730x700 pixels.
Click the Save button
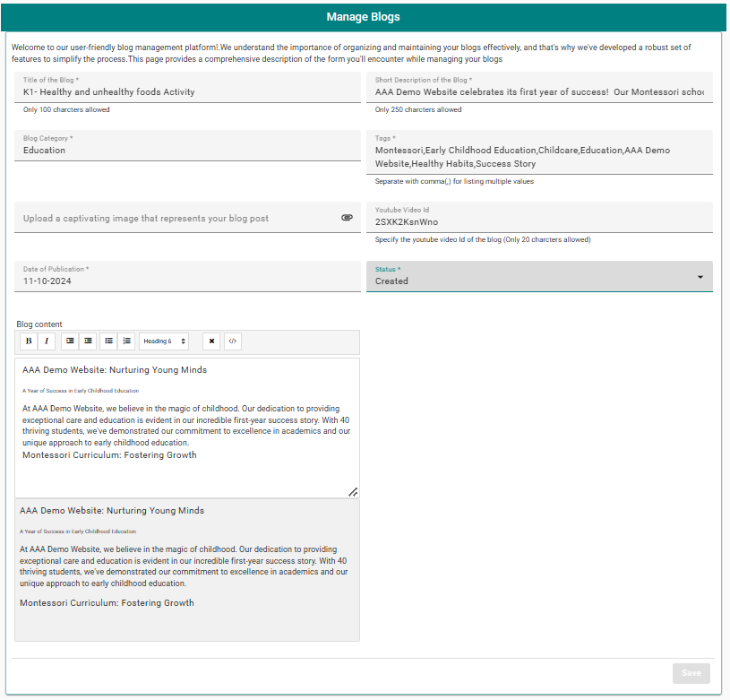tap(691, 673)
